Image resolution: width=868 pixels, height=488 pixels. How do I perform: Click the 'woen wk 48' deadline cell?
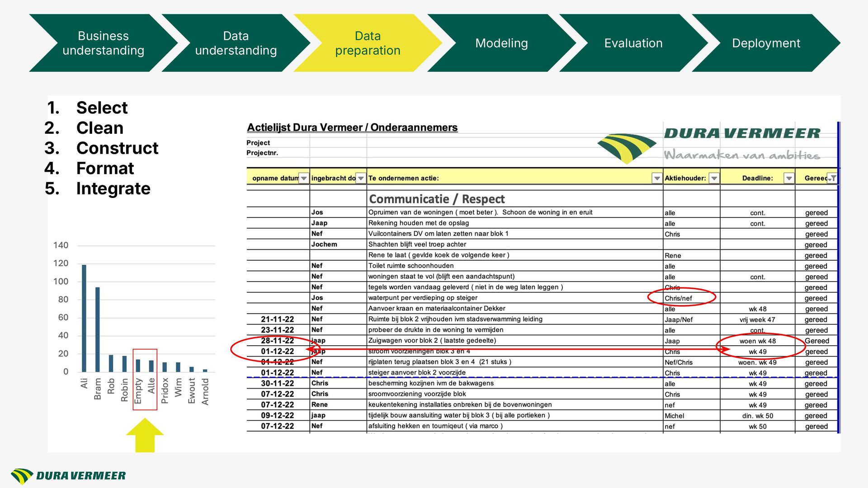click(757, 341)
